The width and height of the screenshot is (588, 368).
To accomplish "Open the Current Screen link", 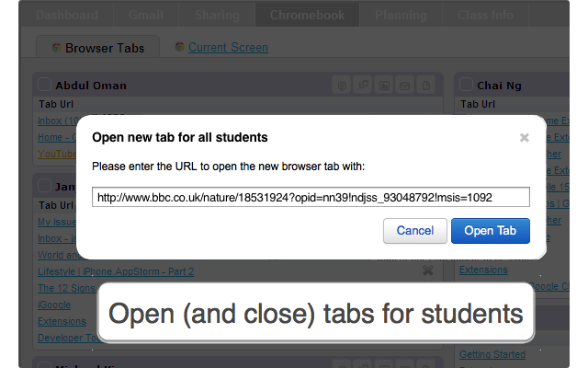I will tap(228, 47).
